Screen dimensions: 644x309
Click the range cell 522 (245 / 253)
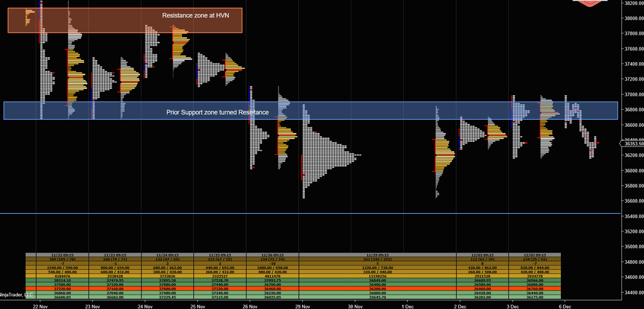(377, 258)
